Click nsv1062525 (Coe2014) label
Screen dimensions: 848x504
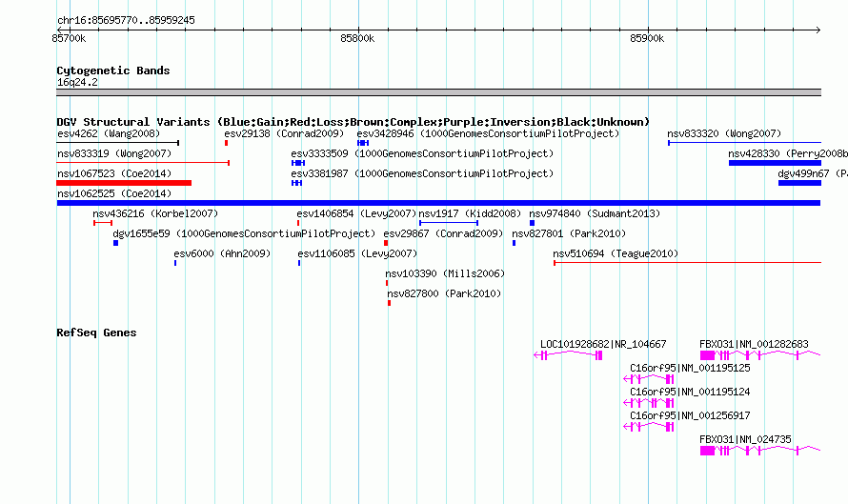(x=114, y=193)
